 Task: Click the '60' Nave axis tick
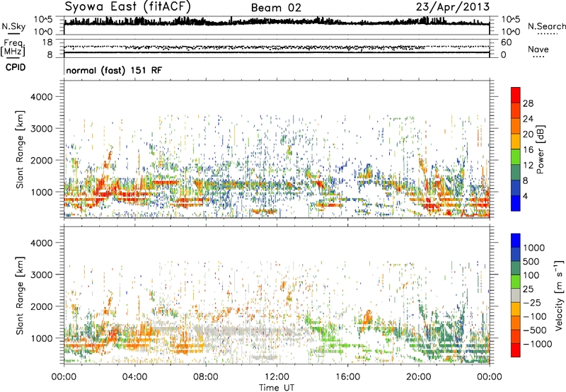pos(506,42)
